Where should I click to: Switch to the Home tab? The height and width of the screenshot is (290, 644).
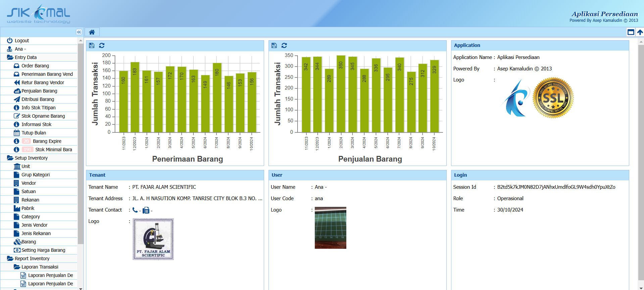tap(92, 32)
